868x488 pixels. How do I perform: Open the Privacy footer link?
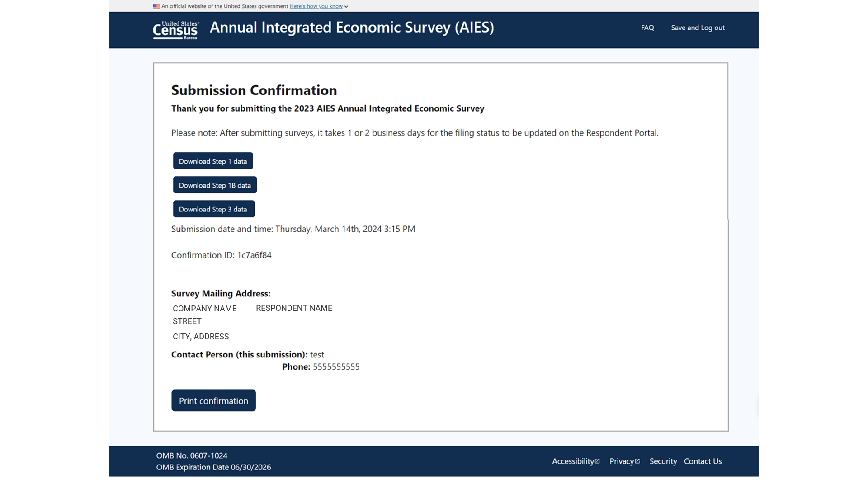tap(621, 461)
